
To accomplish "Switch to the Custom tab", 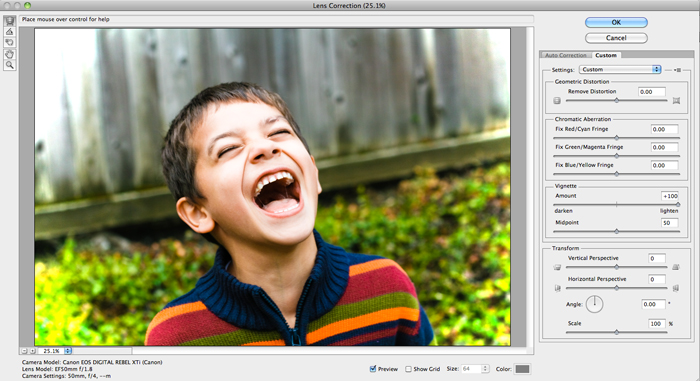I will pyautogui.click(x=606, y=55).
